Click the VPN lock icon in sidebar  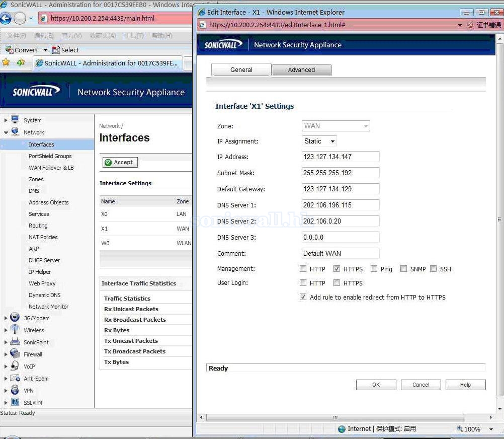point(15,390)
